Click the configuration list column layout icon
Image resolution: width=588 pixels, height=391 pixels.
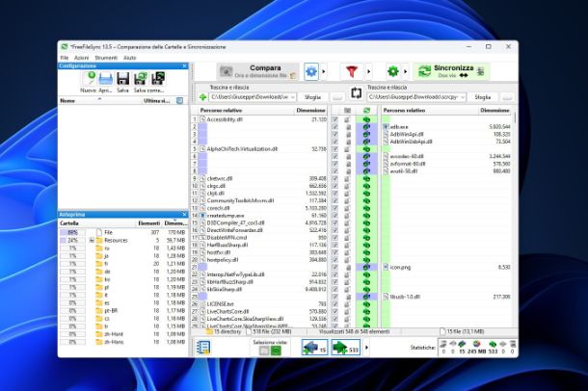coord(179,101)
